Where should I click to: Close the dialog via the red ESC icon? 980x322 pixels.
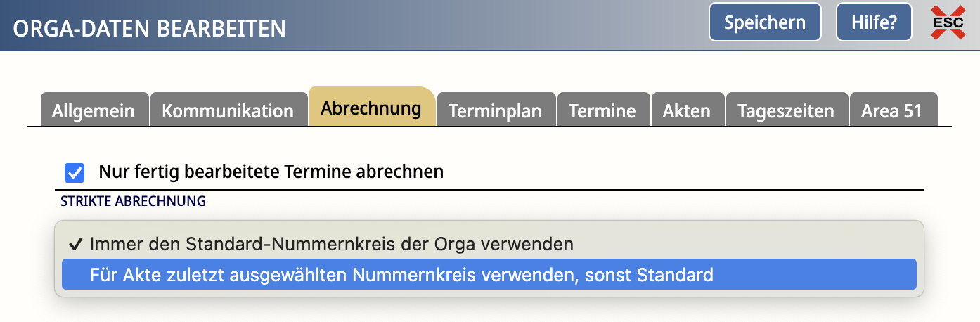pos(948,22)
